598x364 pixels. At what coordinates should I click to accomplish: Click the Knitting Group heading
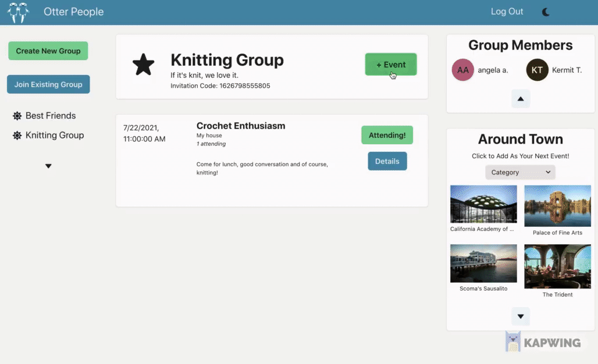click(227, 60)
